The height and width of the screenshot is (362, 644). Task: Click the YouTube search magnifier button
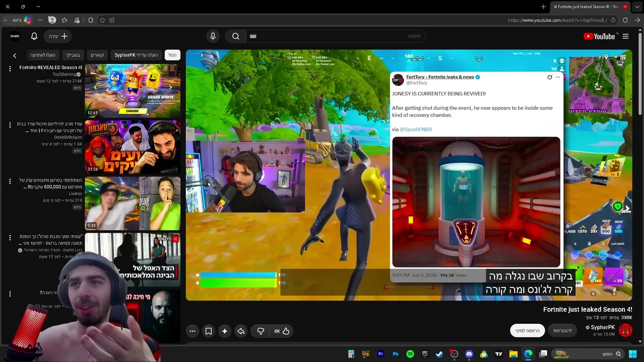pyautogui.click(x=235, y=36)
